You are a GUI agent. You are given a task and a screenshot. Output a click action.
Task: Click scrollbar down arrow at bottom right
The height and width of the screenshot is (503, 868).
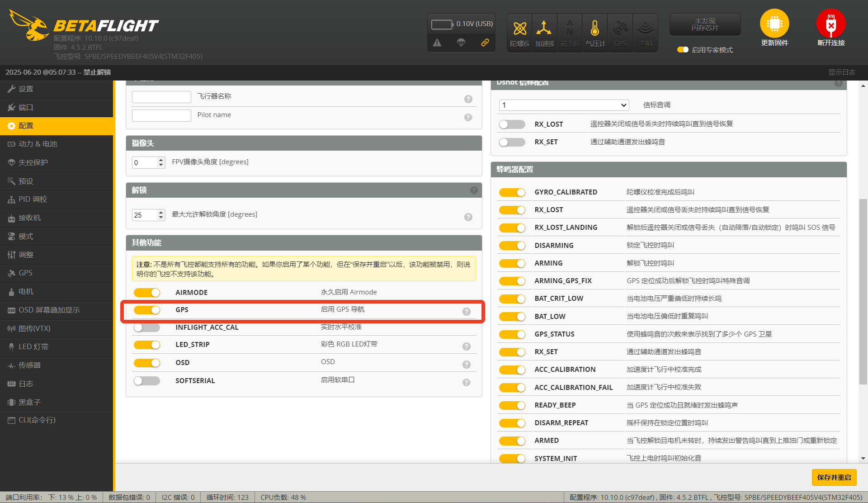[x=863, y=458]
